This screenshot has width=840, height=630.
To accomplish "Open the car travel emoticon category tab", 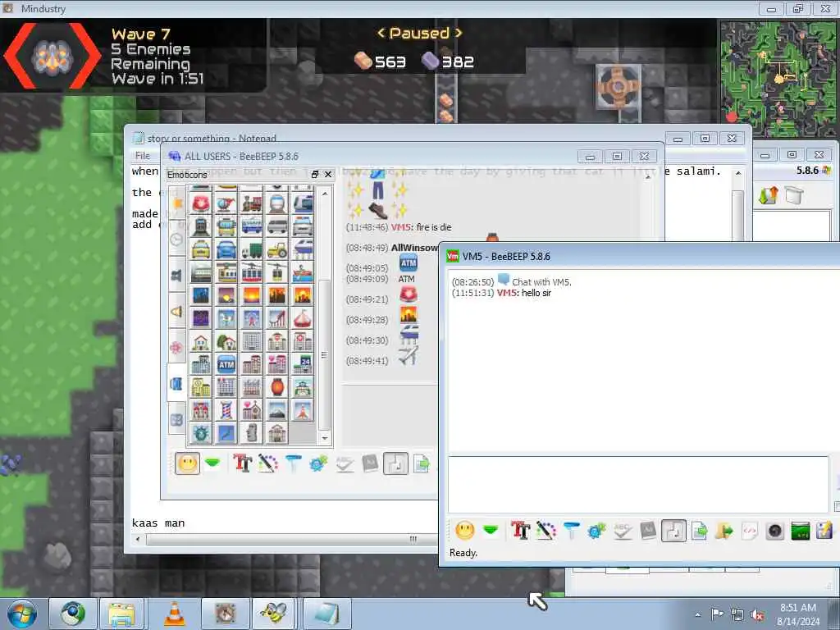I will coord(177,384).
